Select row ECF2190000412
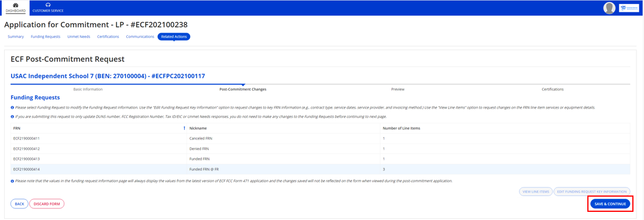Screen dimensions: 644x220 coord(320,149)
